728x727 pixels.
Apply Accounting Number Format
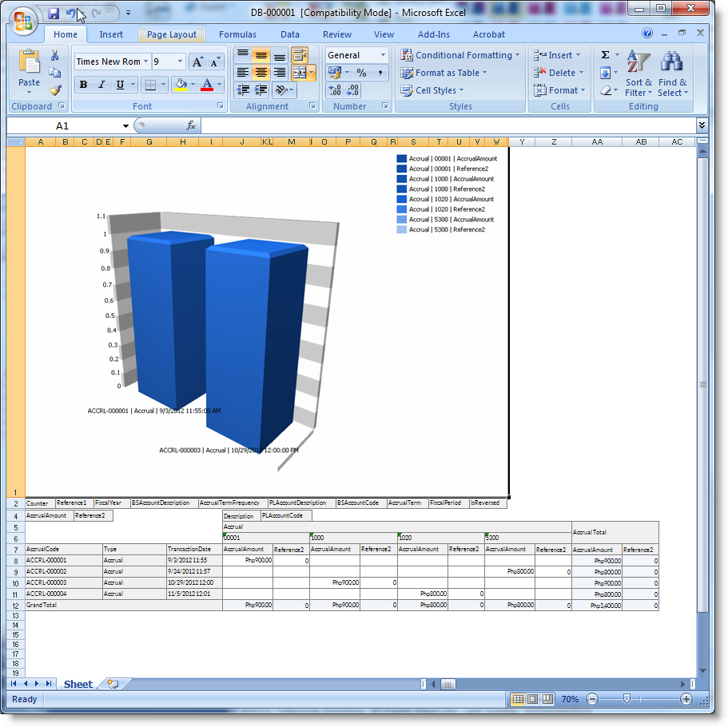coord(335,73)
